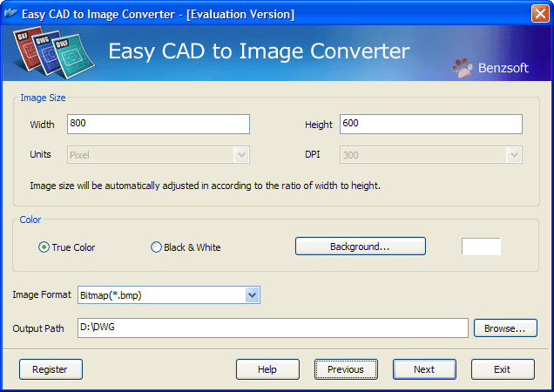Focus the Width input field
The height and width of the screenshot is (392, 554).
[x=159, y=124]
